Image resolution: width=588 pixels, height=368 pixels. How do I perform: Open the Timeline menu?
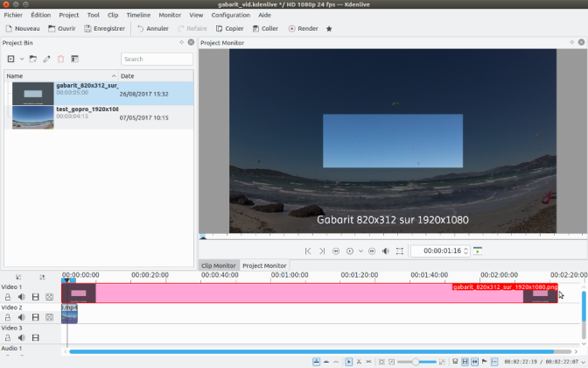pos(138,15)
